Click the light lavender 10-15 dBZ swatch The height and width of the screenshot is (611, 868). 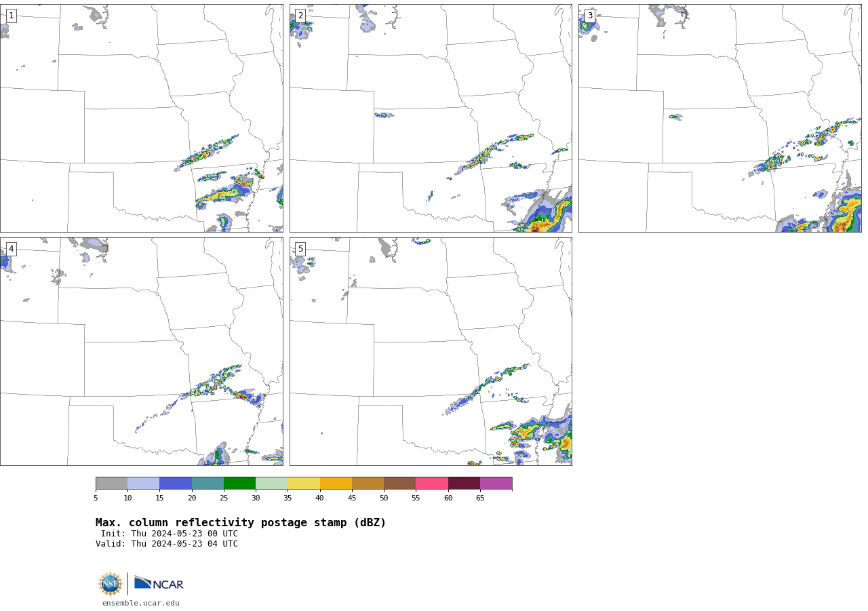[x=143, y=483]
